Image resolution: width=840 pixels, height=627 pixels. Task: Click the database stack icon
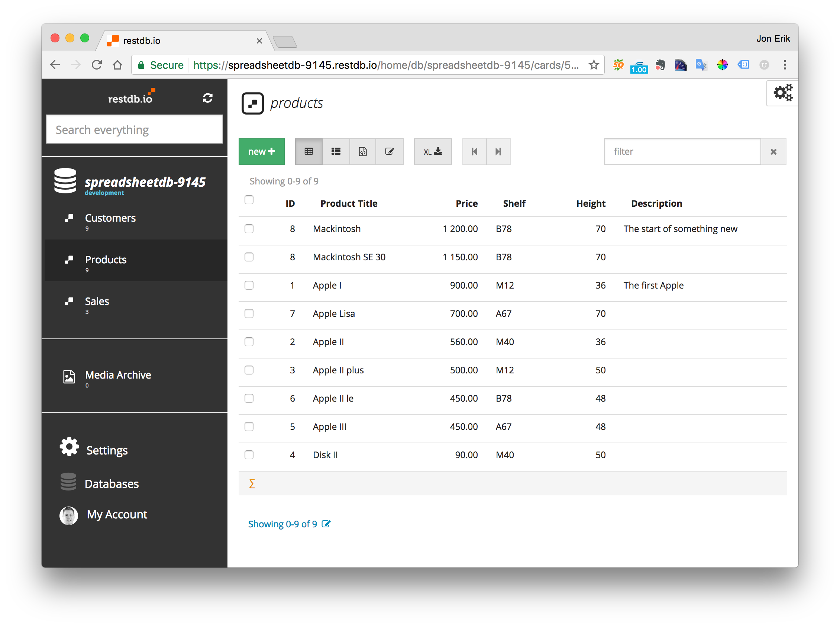(x=65, y=181)
